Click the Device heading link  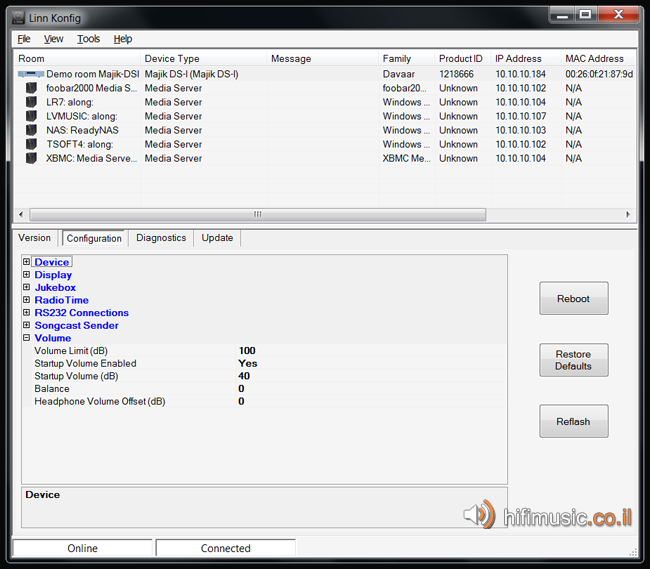pyautogui.click(x=52, y=262)
